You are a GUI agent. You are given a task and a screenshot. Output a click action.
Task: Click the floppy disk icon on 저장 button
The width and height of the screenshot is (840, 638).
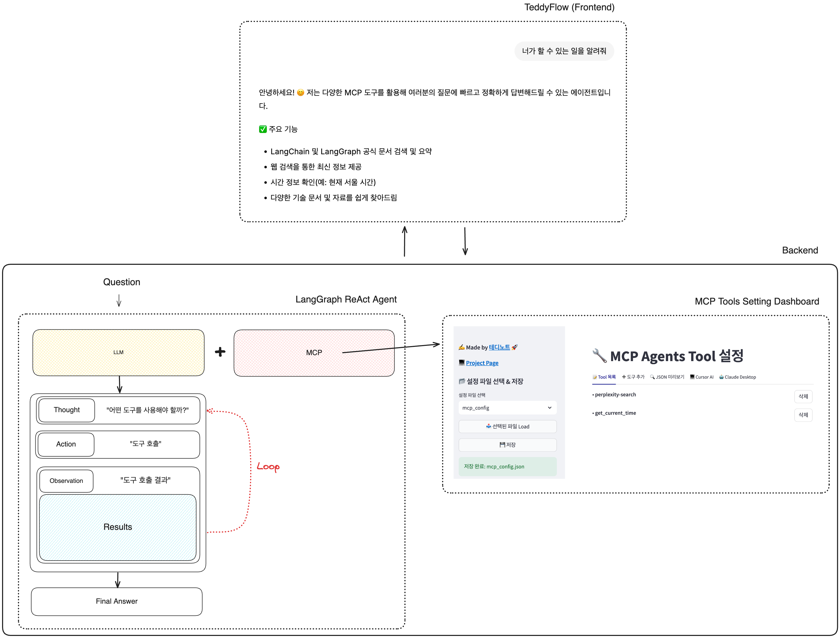(x=502, y=444)
